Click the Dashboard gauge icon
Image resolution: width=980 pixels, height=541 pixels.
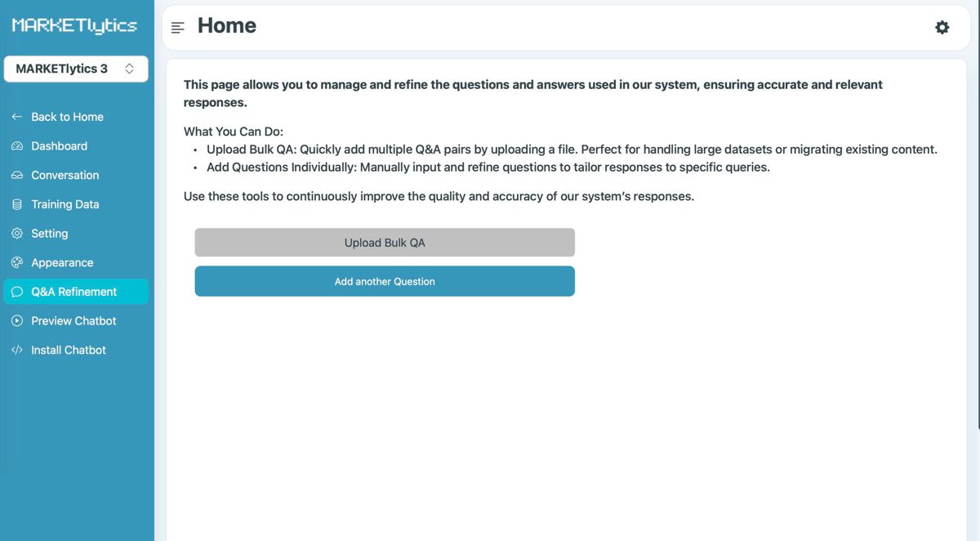pos(17,146)
